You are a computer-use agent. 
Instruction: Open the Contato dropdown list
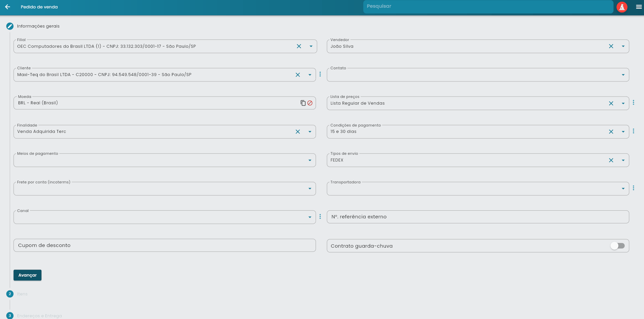(623, 75)
